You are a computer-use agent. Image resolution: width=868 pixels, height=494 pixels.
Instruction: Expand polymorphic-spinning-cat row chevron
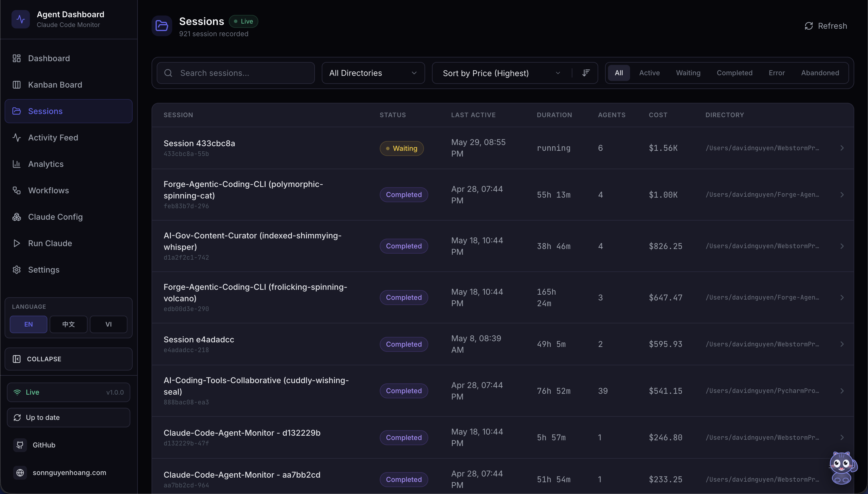[x=842, y=195]
